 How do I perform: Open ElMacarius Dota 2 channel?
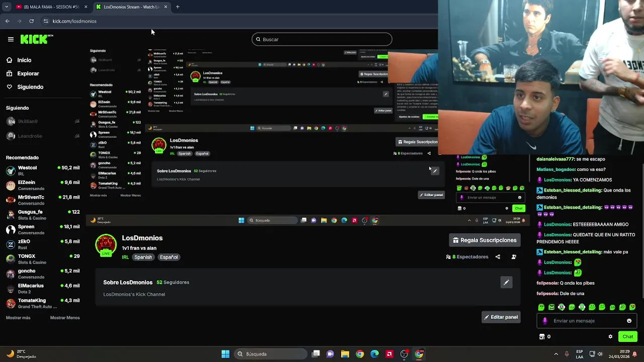pyautogui.click(x=43, y=288)
